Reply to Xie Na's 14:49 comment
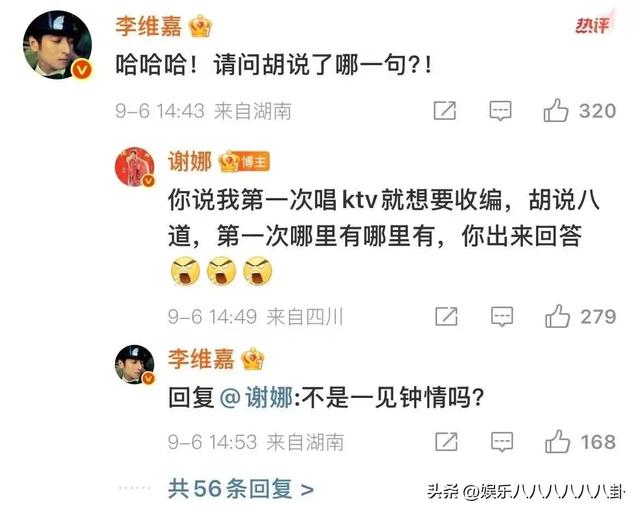Screen dimensions: 640x514 coord(502,316)
